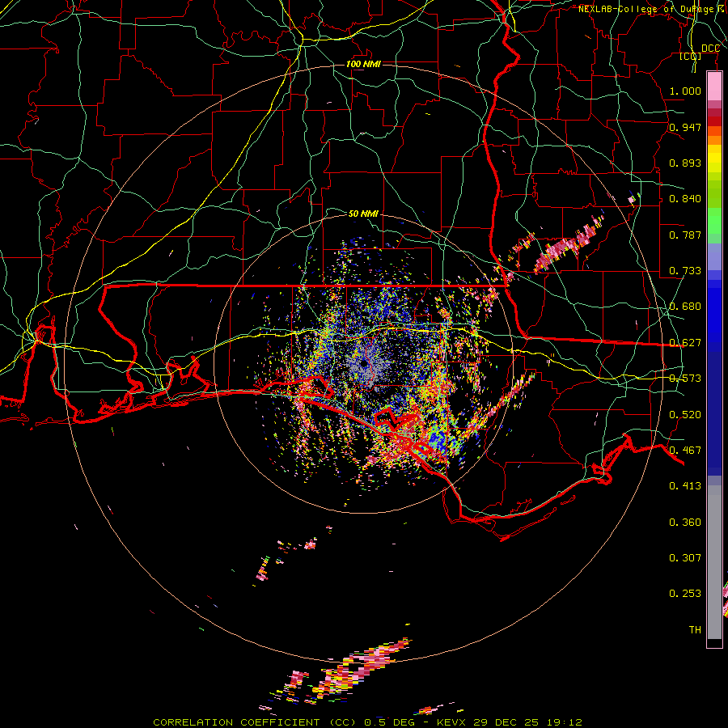Click the 0.627 legend value

[x=685, y=343]
